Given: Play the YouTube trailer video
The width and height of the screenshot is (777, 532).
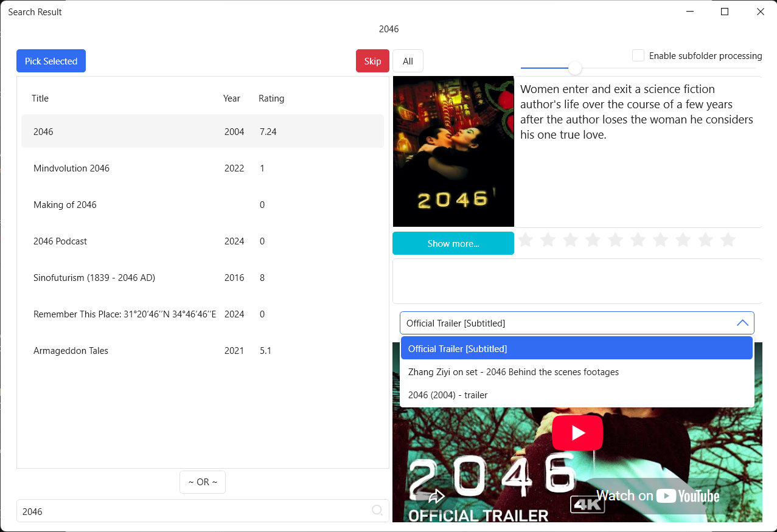Looking at the screenshot, I should (x=577, y=433).
